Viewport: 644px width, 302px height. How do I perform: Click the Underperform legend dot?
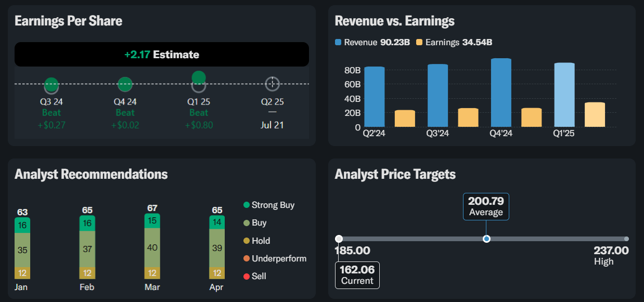(247, 258)
